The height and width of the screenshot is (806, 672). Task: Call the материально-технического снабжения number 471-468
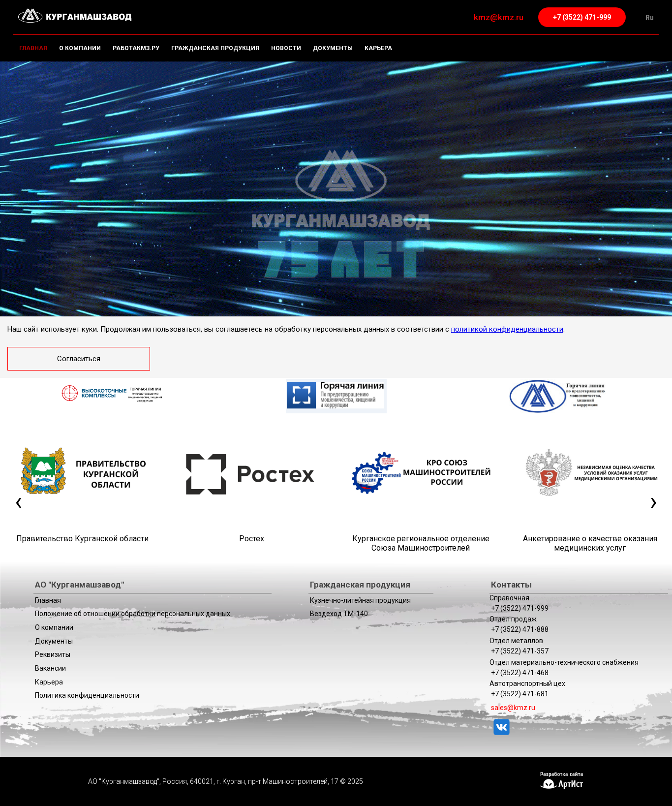[x=519, y=673]
